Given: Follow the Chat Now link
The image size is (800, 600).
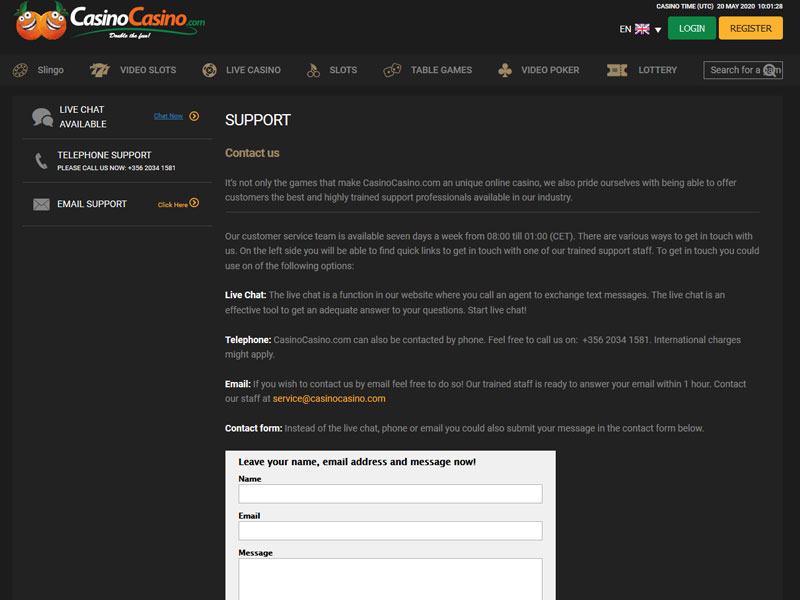Looking at the screenshot, I should point(168,116).
